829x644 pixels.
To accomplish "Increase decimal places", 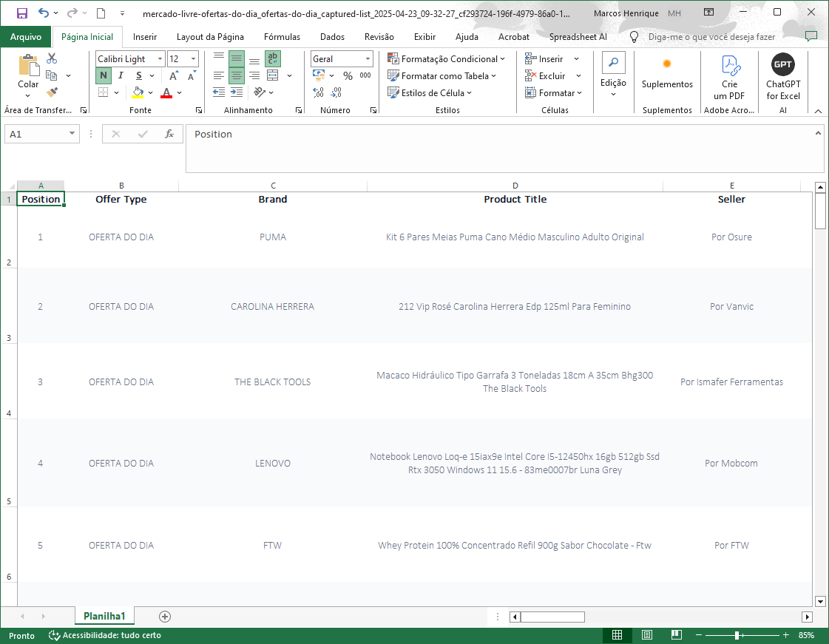I will (318, 92).
